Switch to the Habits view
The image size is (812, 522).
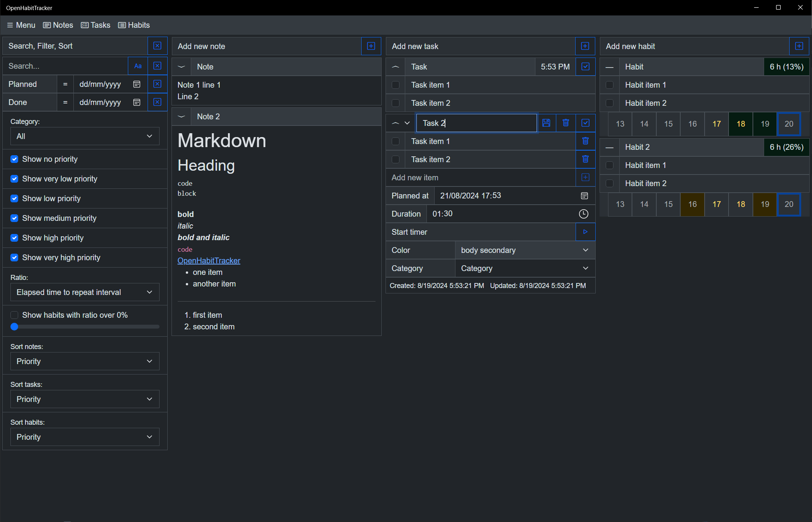(134, 25)
